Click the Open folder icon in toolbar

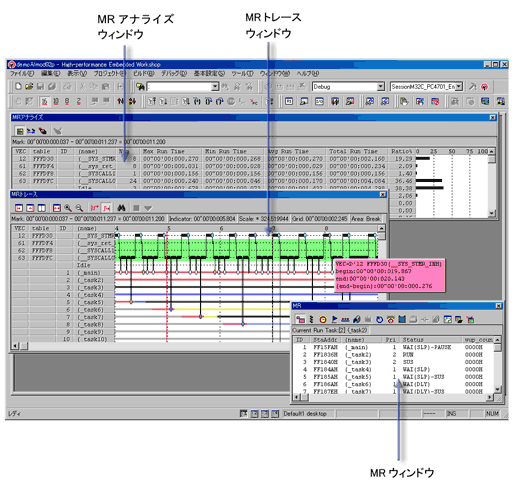[x=29, y=86]
